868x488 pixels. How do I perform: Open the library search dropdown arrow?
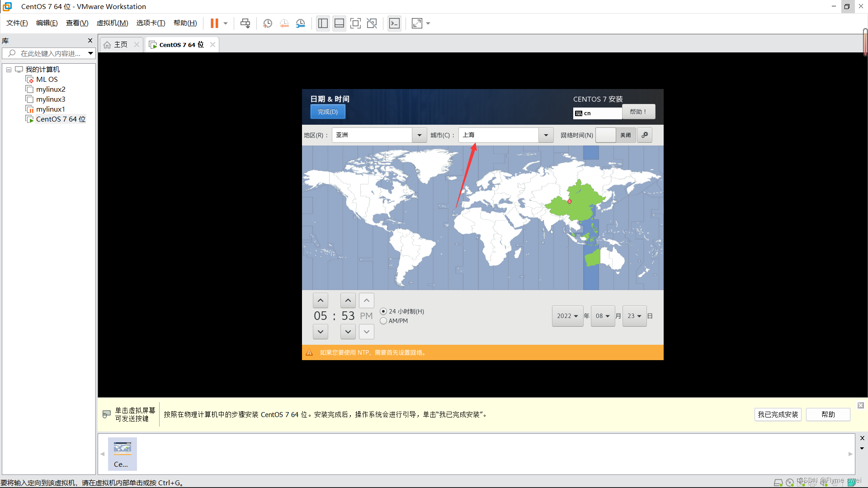(x=90, y=53)
